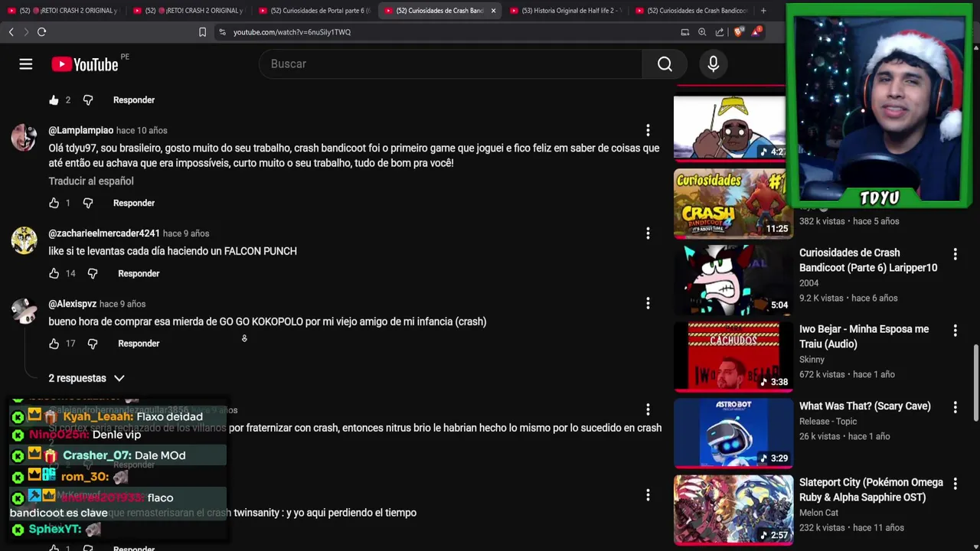Open video title What Was That? (Scary Cave)
The image size is (980, 551).
tap(864, 406)
